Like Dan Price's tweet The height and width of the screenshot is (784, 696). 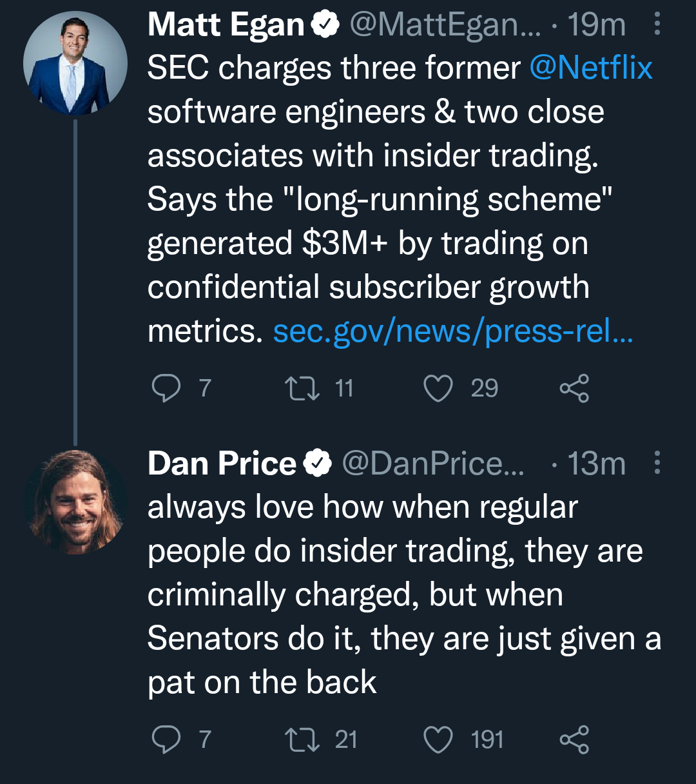pos(438,740)
